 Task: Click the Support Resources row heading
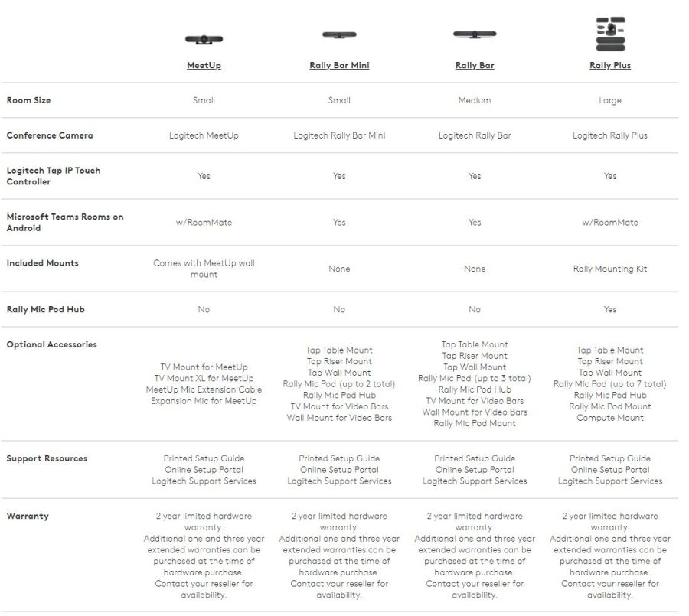pos(47,458)
